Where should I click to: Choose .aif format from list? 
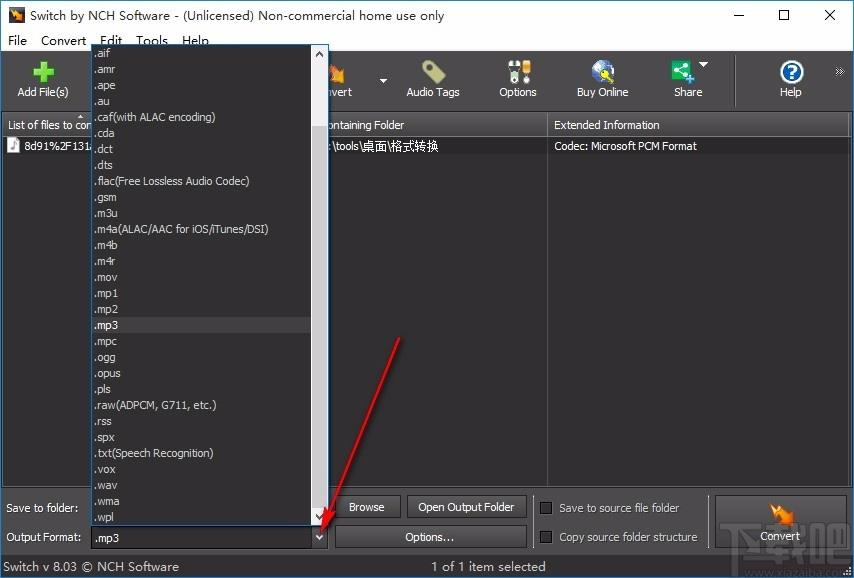click(200, 53)
